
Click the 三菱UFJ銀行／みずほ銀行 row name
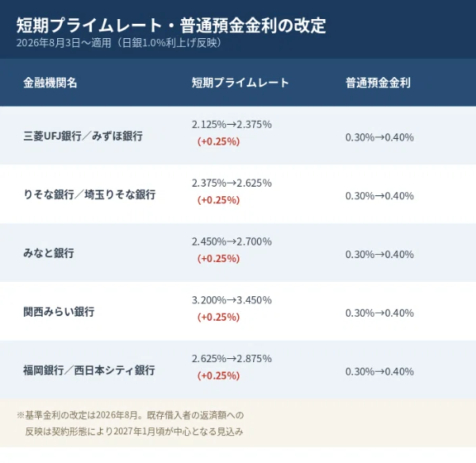[83, 136]
